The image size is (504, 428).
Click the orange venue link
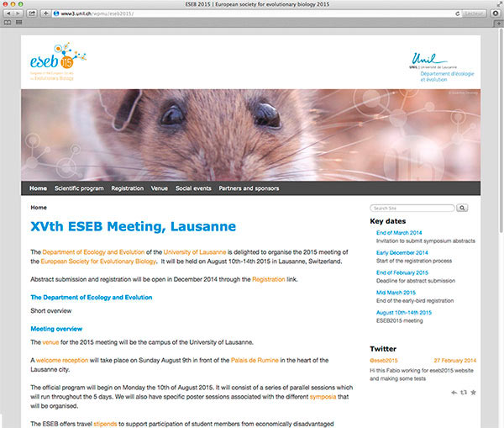[50, 342]
